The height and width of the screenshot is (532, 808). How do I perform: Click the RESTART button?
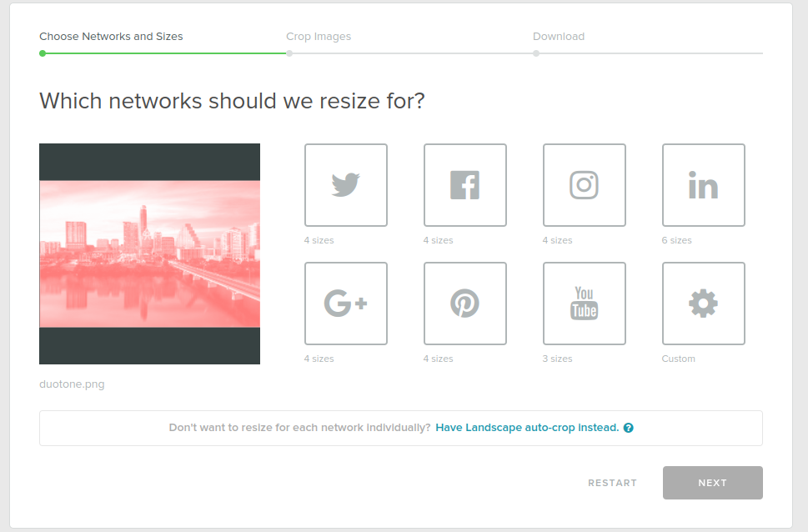[x=612, y=483]
